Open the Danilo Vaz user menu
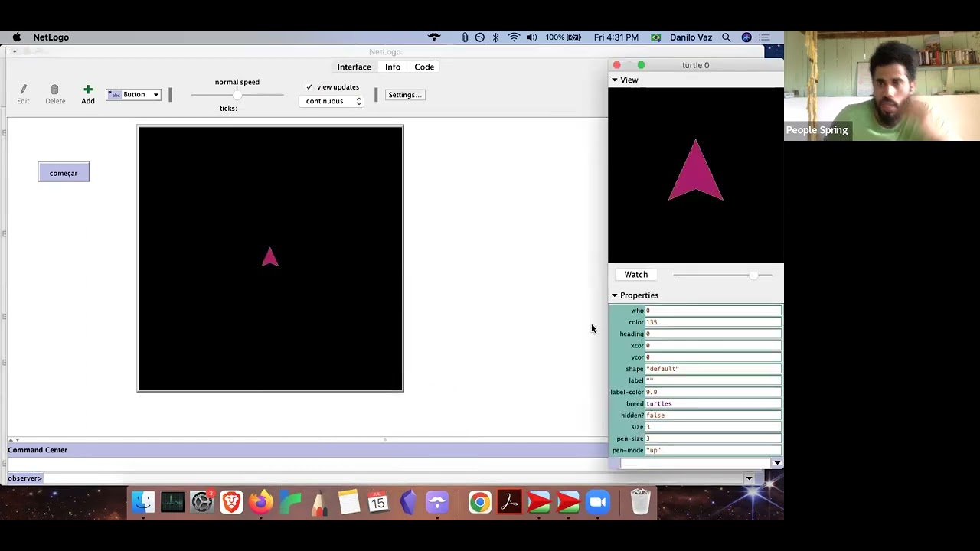980x551 pixels. click(x=691, y=37)
